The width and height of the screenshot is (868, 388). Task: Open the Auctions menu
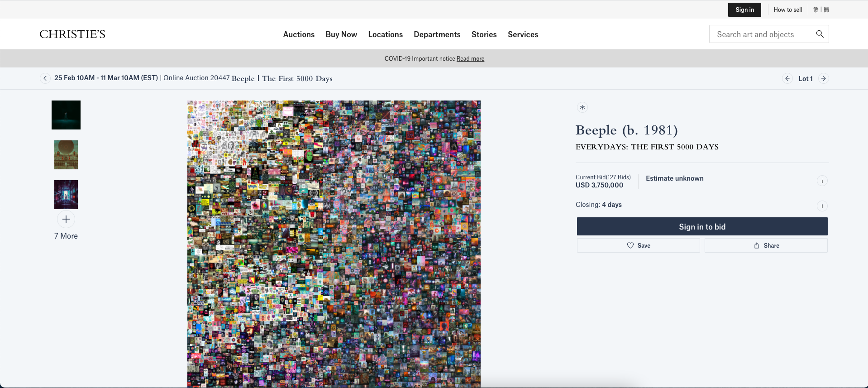coord(299,34)
